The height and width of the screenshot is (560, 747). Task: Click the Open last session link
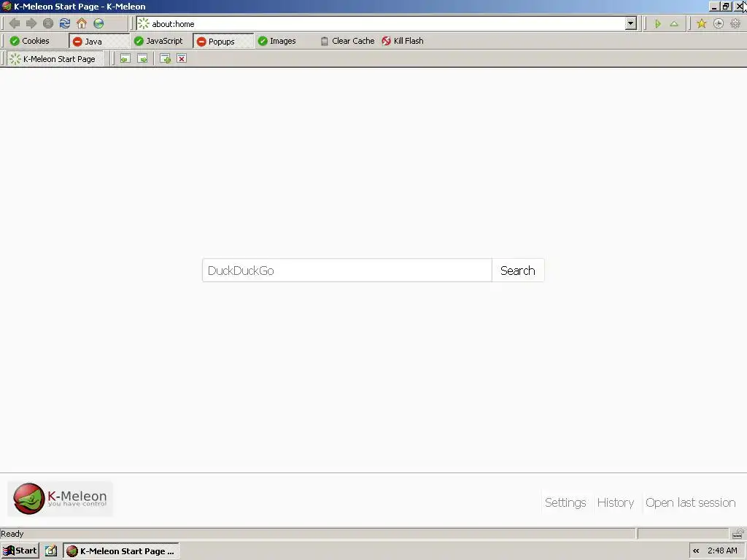690,502
